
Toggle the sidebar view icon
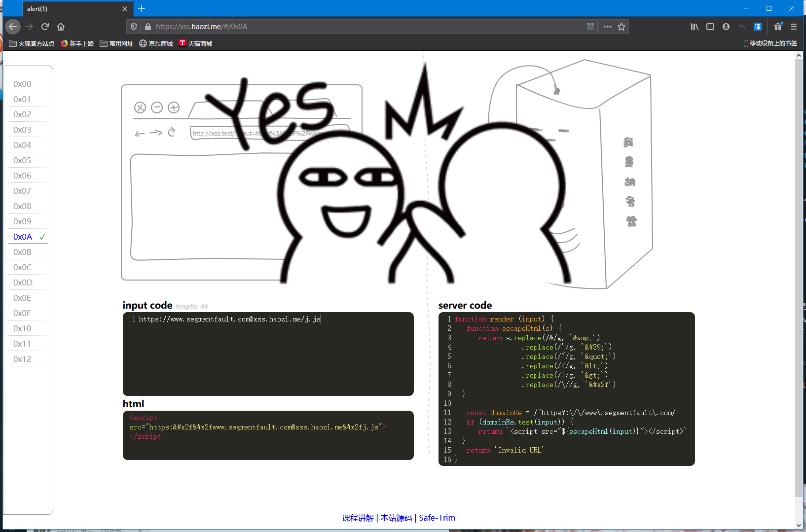click(x=710, y=27)
